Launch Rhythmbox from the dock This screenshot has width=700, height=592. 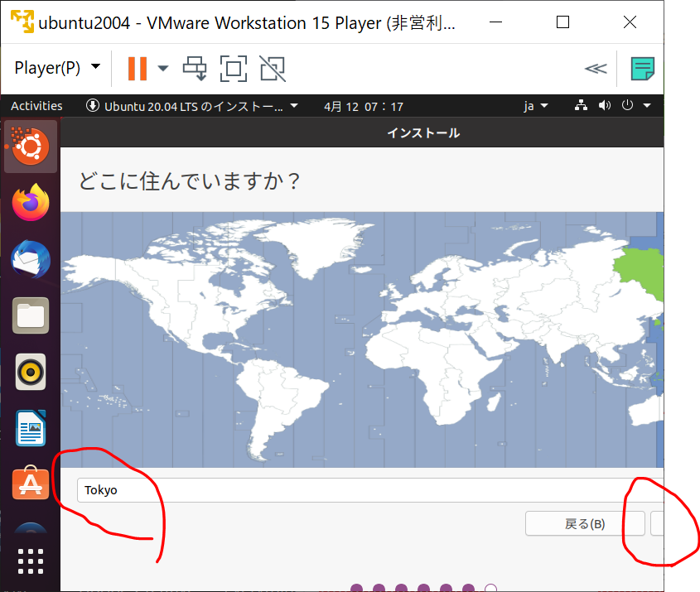[x=31, y=372]
